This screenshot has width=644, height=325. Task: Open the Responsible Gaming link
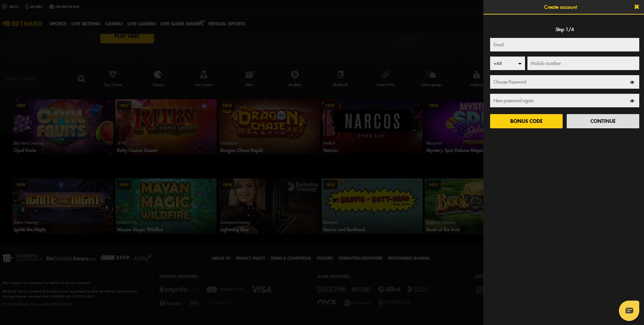408,258
